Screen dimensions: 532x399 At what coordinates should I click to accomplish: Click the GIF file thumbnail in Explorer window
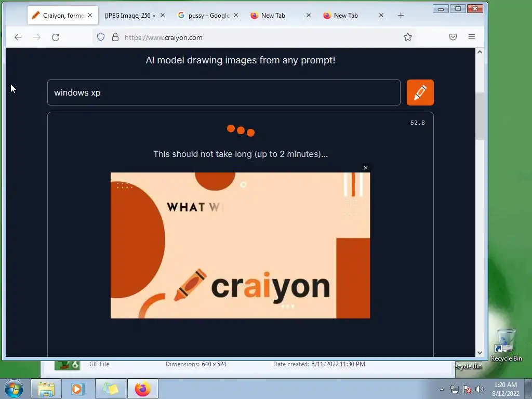[x=67, y=365]
